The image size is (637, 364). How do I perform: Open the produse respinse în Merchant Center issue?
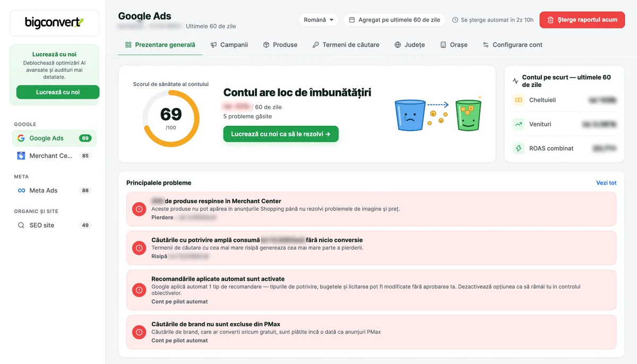(x=372, y=209)
